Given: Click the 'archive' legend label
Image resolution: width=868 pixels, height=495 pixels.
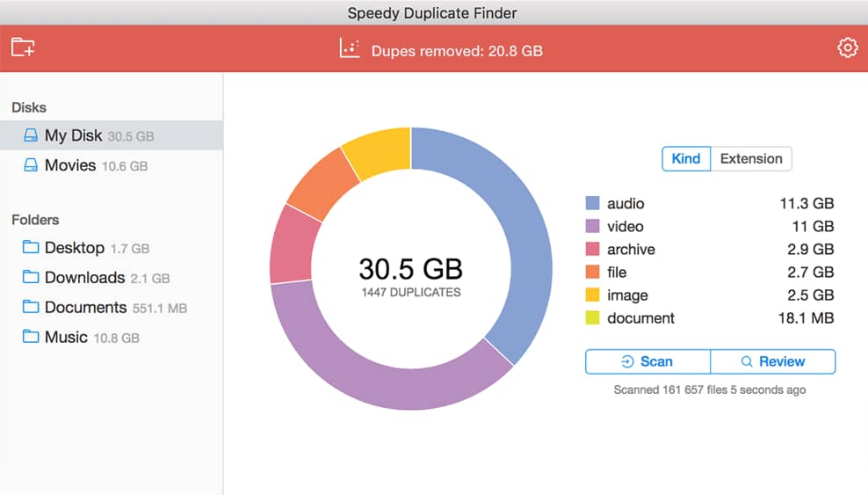Looking at the screenshot, I should click(631, 250).
